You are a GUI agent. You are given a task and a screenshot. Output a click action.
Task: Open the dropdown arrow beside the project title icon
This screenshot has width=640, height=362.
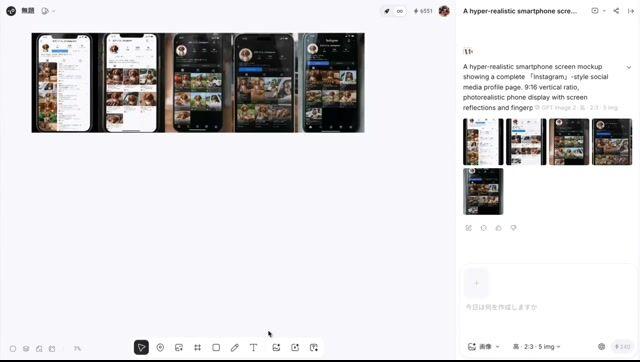click(x=53, y=11)
